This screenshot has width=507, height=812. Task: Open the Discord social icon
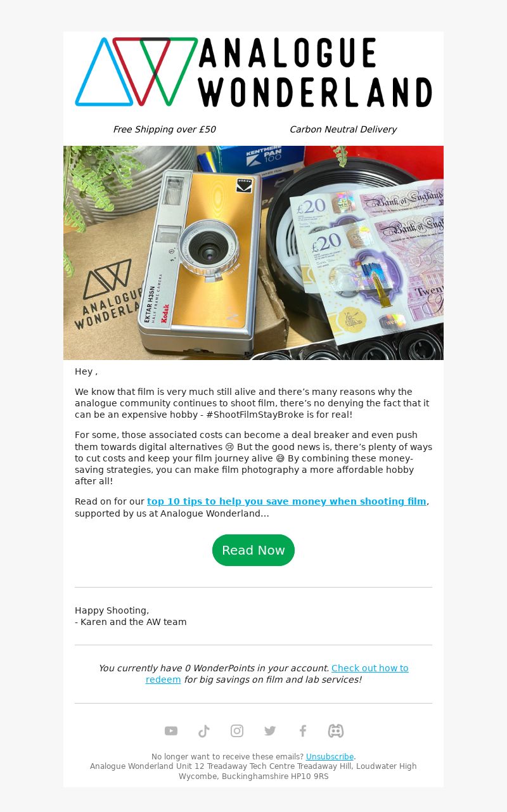(336, 731)
